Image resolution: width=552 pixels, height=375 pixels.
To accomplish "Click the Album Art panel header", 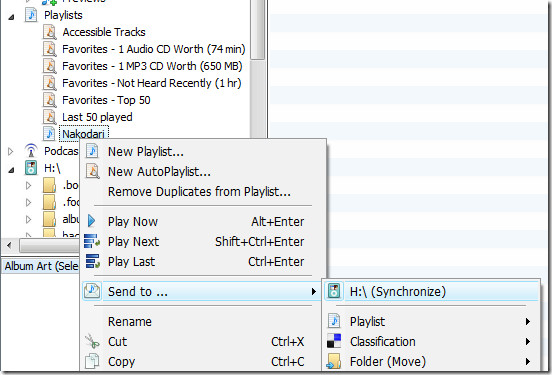I will click(x=40, y=266).
